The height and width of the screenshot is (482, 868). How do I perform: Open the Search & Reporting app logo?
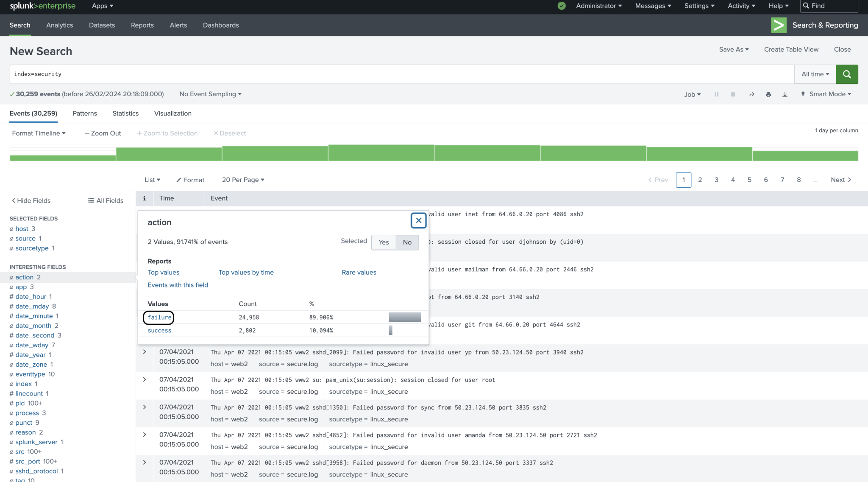(779, 25)
